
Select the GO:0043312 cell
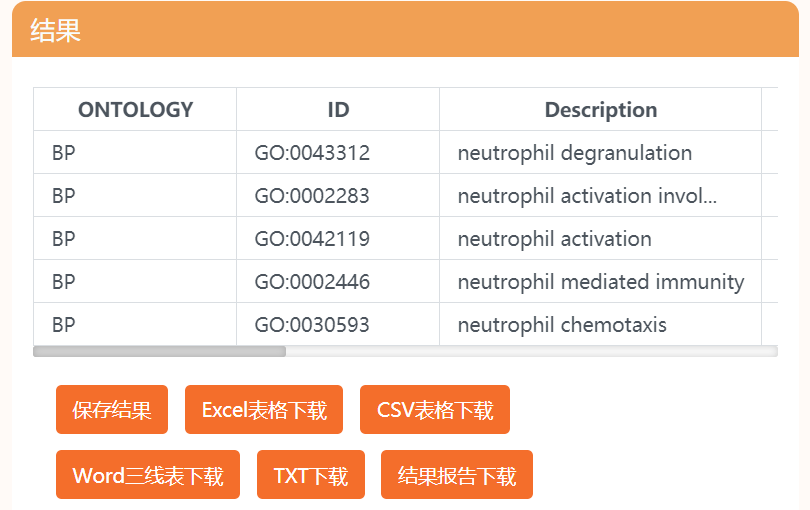[312, 153]
